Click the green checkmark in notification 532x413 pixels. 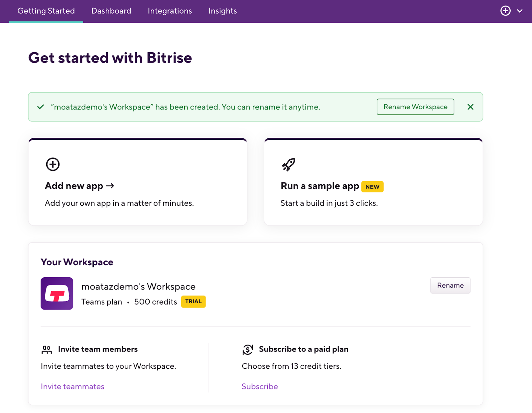pos(41,107)
